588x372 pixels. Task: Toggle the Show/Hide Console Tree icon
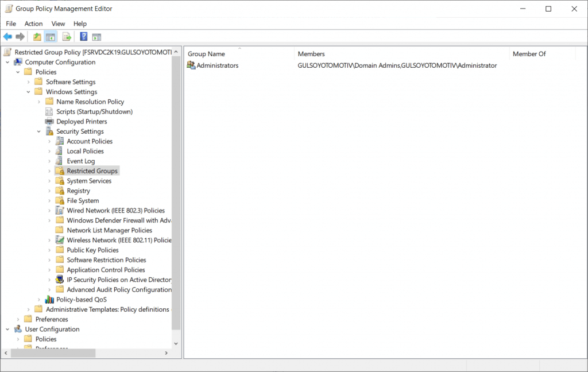51,37
